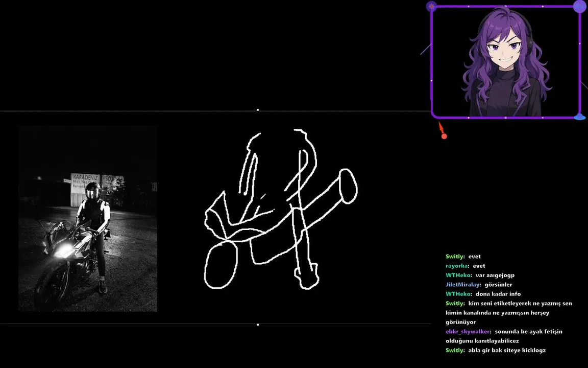This screenshot has height=368, width=588.
Task: Click WTHeko's name beside 'dona kadar info'
Action: click(458, 294)
